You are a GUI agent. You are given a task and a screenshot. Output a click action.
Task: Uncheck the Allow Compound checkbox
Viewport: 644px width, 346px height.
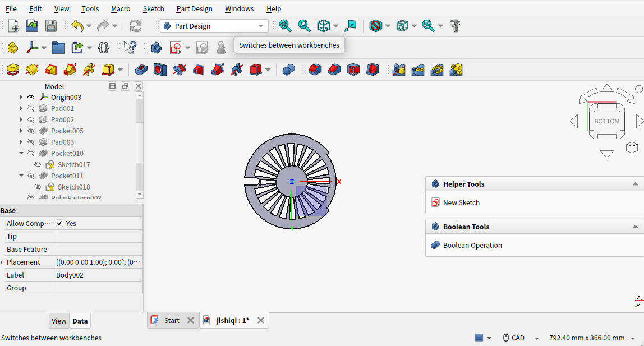(x=59, y=223)
